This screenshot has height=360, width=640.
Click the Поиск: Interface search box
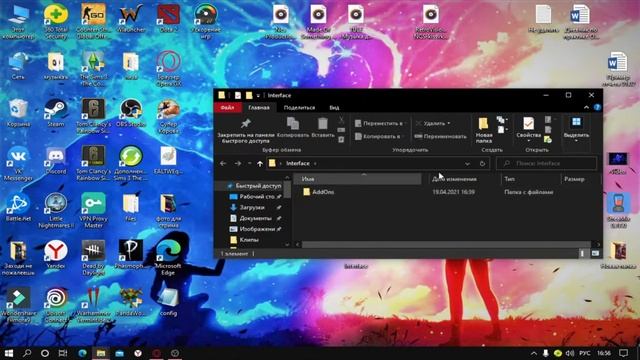[x=546, y=163]
